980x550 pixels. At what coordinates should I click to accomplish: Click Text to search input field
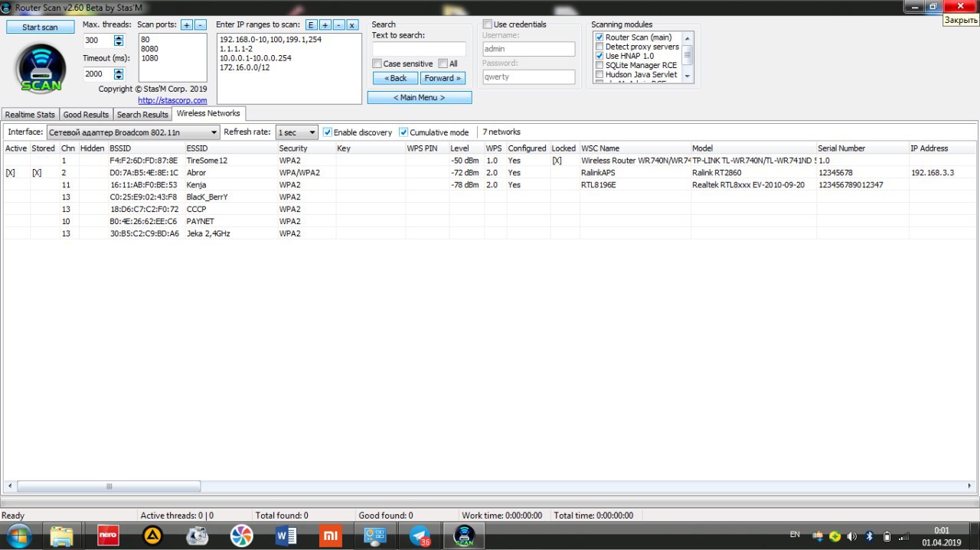419,49
